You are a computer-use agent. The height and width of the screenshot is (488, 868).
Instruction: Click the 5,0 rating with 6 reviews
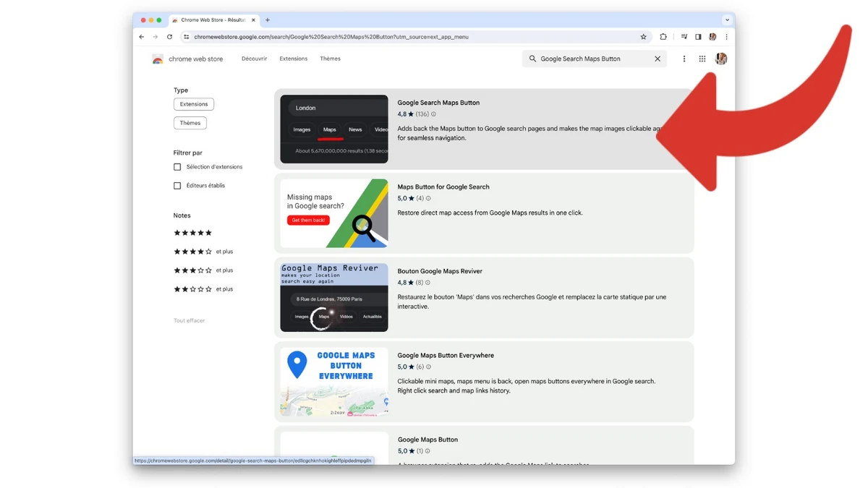[x=410, y=367]
